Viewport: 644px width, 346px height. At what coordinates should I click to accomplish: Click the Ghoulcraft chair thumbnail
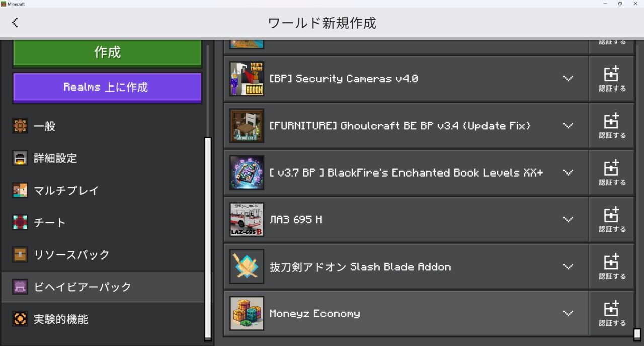click(x=247, y=126)
